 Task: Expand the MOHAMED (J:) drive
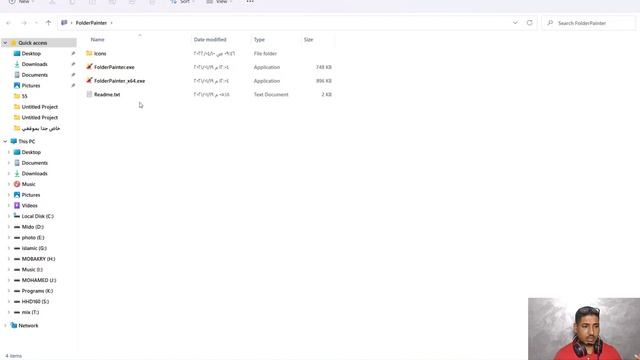(9, 280)
